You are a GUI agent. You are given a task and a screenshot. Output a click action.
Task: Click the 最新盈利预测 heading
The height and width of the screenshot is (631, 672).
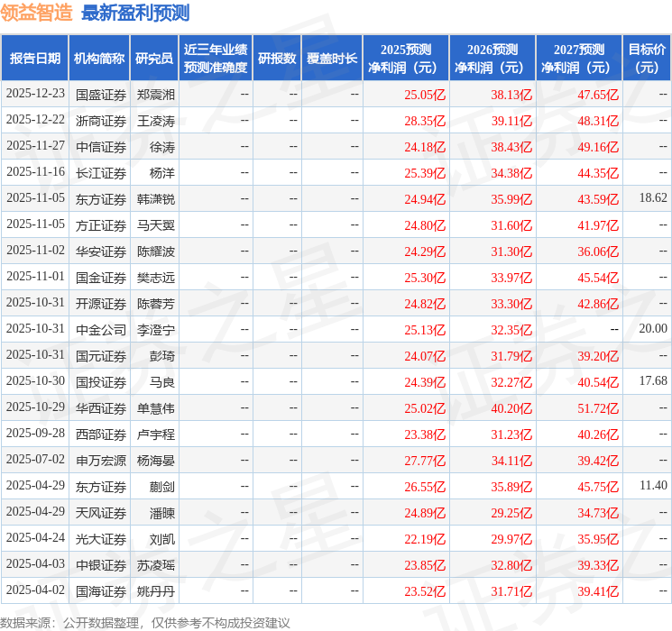[x=135, y=13]
